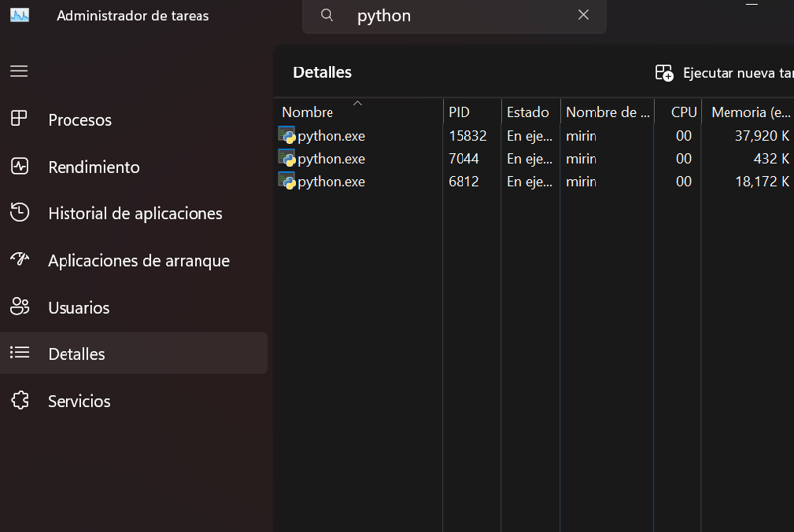Image resolution: width=794 pixels, height=532 pixels.
Task: Click Ejecutar nueva tarea button
Action: tap(725, 73)
